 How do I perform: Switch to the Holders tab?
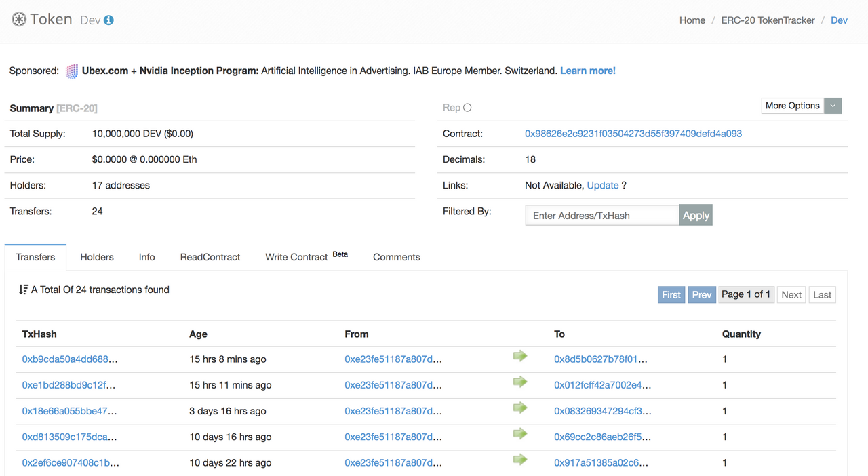97,257
